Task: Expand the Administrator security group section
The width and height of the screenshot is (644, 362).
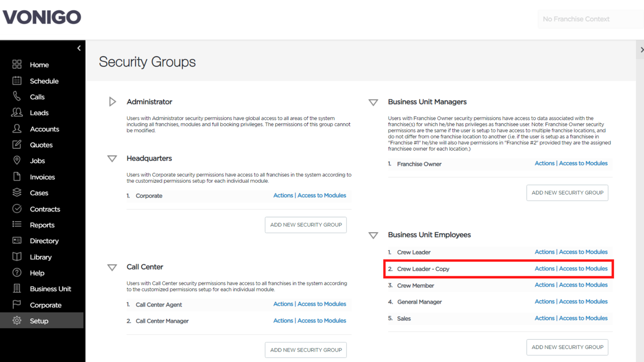Action: (x=112, y=102)
